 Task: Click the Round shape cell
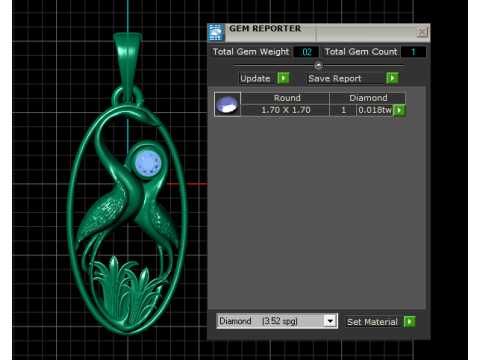(x=285, y=98)
